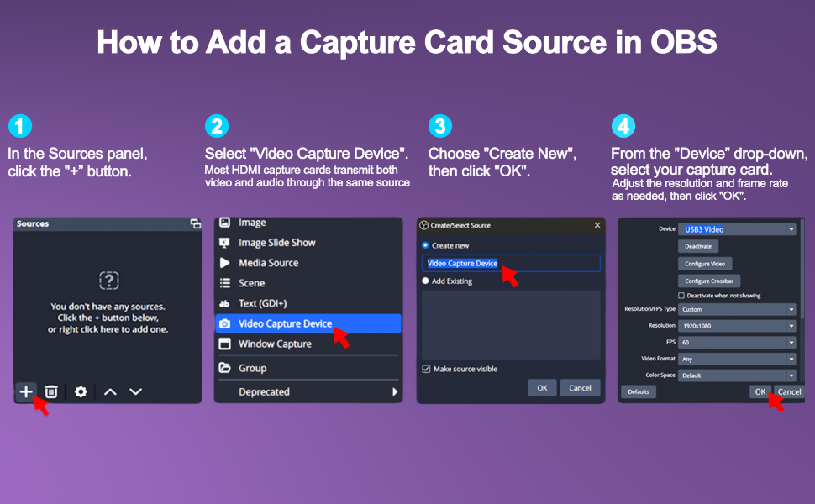
Task: Click the Video Capture Device camera icon
Action: click(x=224, y=323)
